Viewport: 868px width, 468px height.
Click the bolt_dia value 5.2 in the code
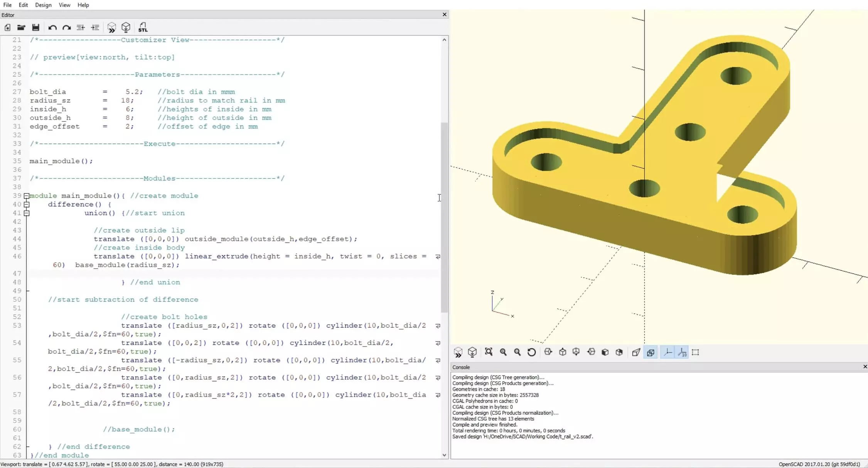point(132,92)
